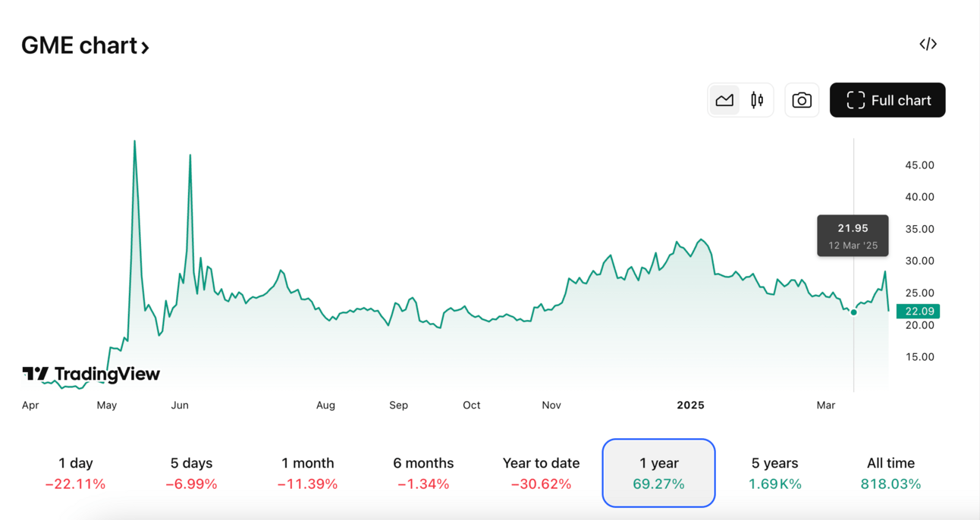Open the Full chart view

pos(887,100)
